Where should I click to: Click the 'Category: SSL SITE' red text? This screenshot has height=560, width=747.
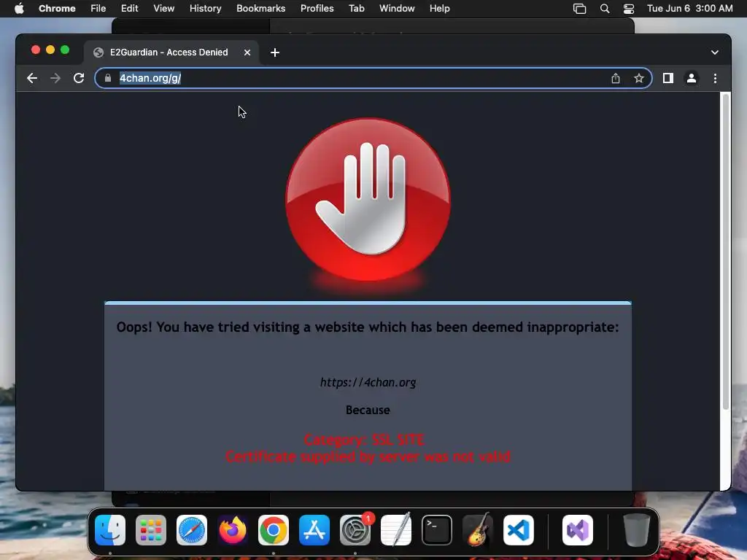pyautogui.click(x=364, y=440)
